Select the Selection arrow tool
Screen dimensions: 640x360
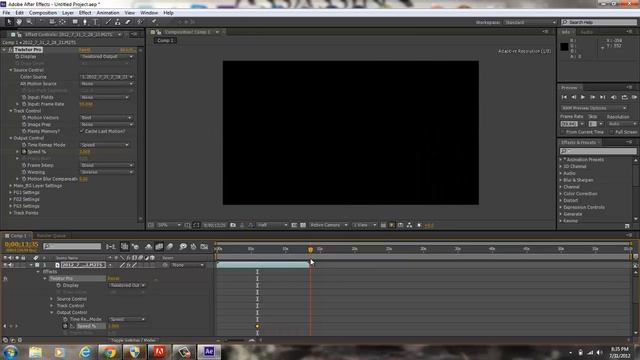coord(9,22)
